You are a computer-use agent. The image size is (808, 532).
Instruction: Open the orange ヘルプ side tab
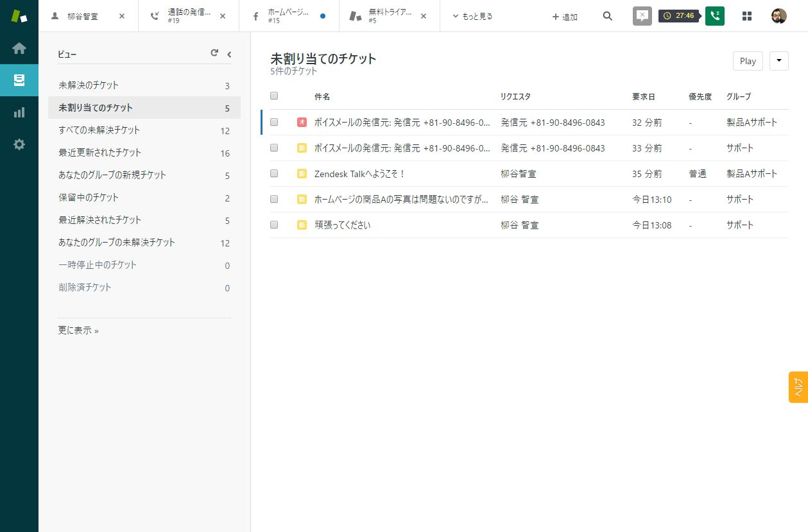coord(798,387)
